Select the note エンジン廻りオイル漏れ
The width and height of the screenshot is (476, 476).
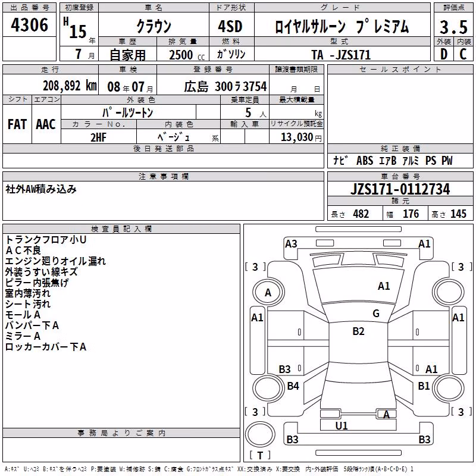(x=55, y=261)
